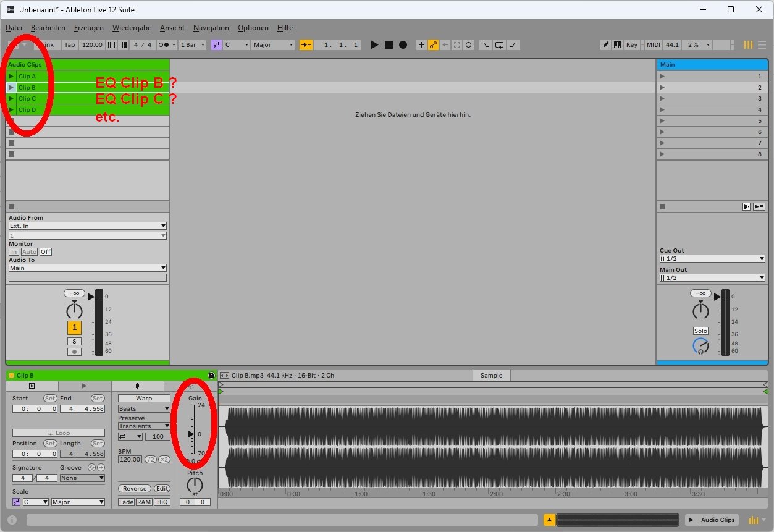Set track Monitor to Off
This screenshot has width=774, height=532.
click(x=46, y=251)
